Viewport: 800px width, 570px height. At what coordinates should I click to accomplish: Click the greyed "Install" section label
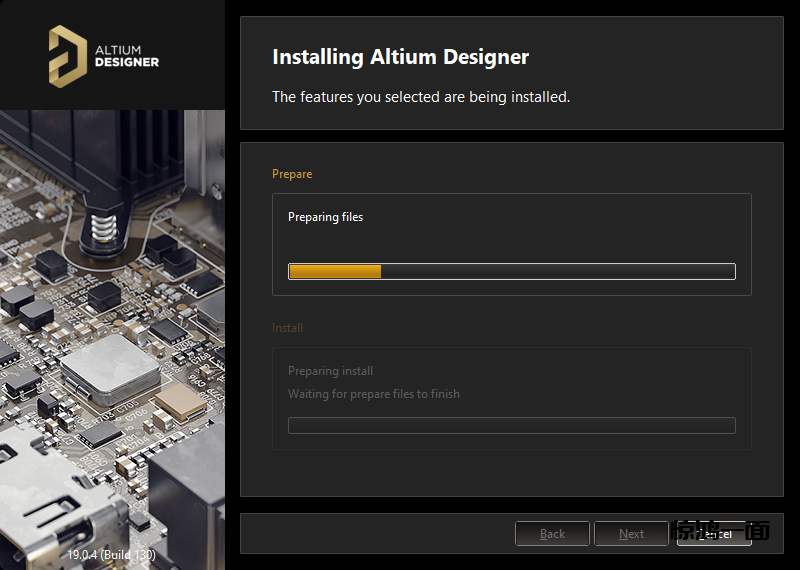[287, 328]
